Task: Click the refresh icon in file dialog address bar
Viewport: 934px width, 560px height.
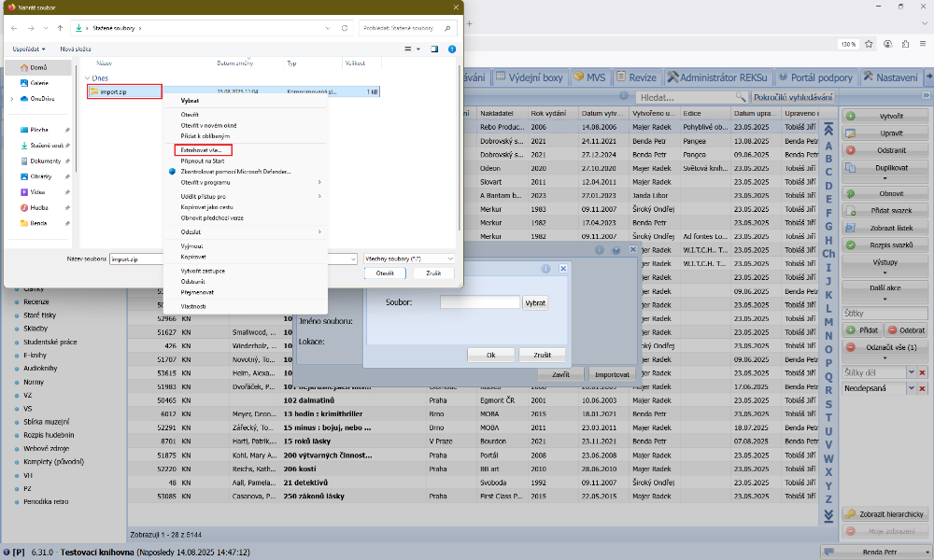Action: (x=345, y=29)
